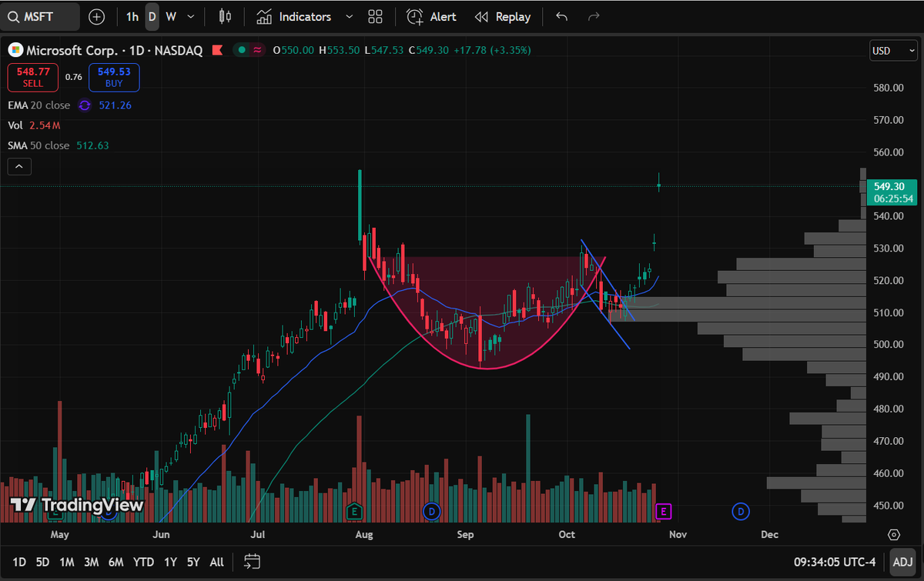The image size is (924, 581).
Task: Click the compare or add symbol plus icon
Action: point(96,16)
